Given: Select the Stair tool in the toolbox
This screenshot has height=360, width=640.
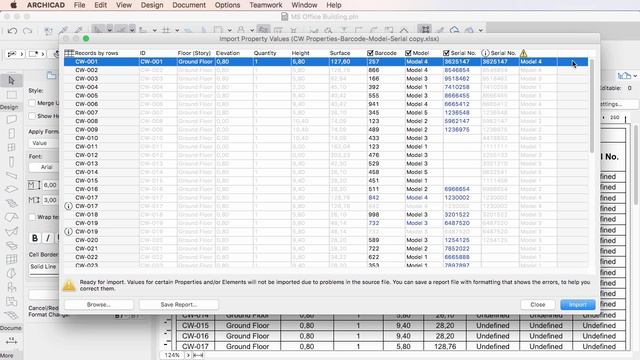Looking at the screenshot, I should coord(11,203).
